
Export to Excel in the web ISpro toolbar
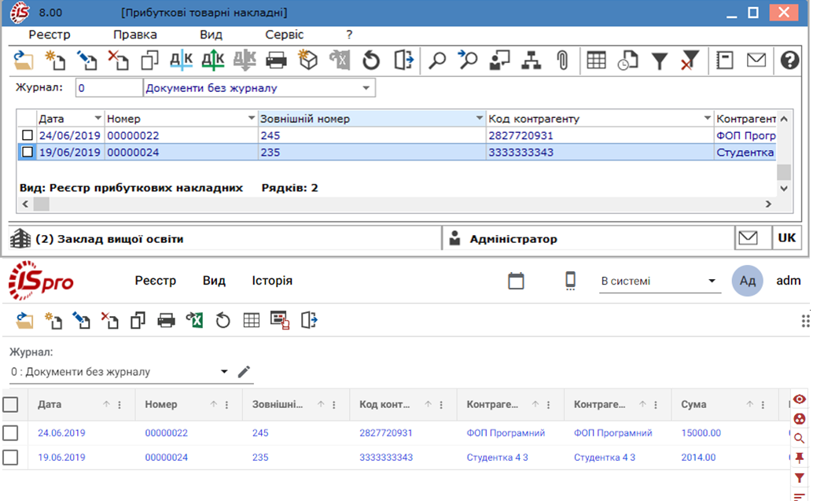pyautogui.click(x=194, y=321)
